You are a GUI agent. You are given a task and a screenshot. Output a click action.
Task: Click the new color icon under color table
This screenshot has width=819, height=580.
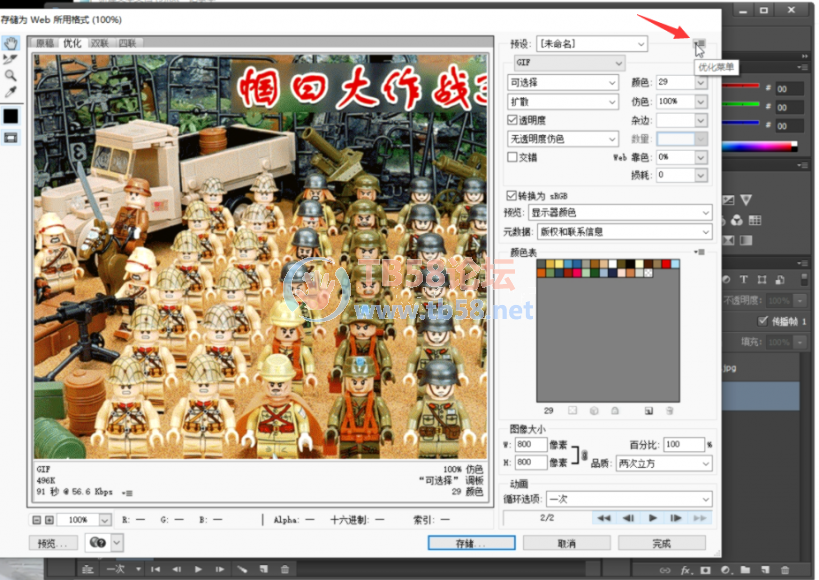point(649,411)
